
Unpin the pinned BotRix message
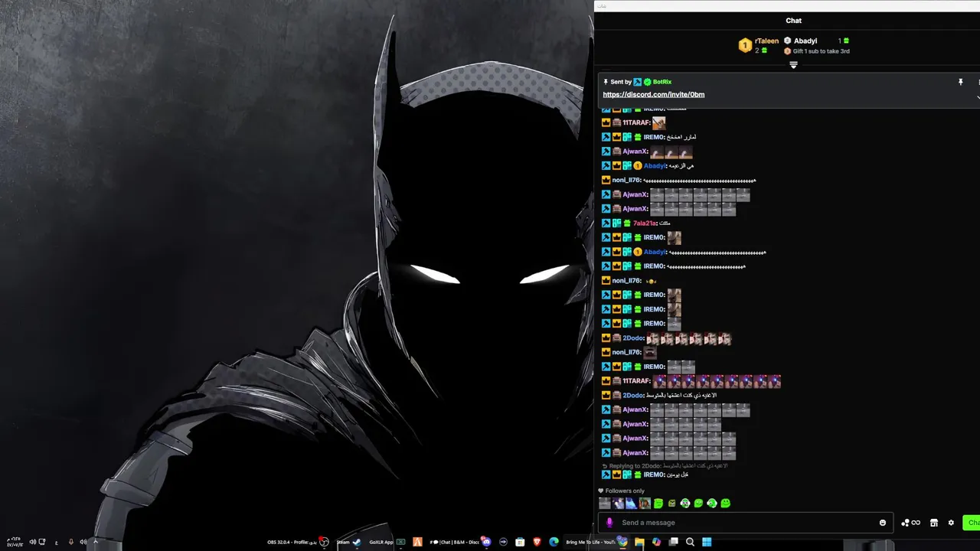pyautogui.click(x=960, y=82)
